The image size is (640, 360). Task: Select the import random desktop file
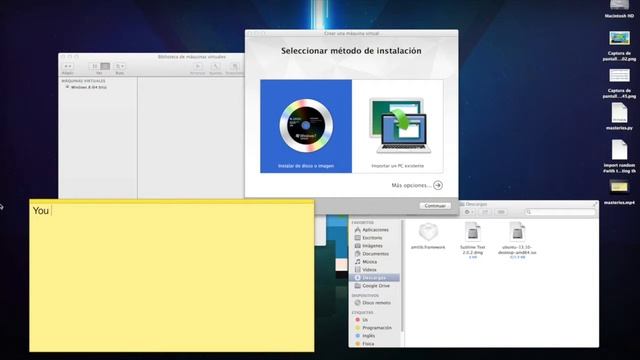tap(619, 156)
